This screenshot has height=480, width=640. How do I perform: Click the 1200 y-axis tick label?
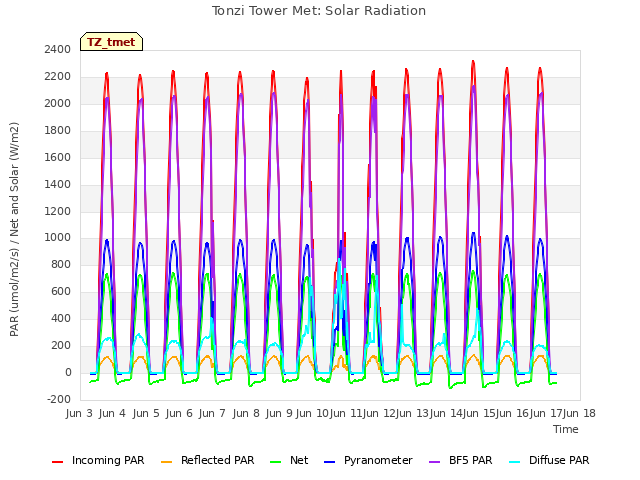(x=58, y=211)
